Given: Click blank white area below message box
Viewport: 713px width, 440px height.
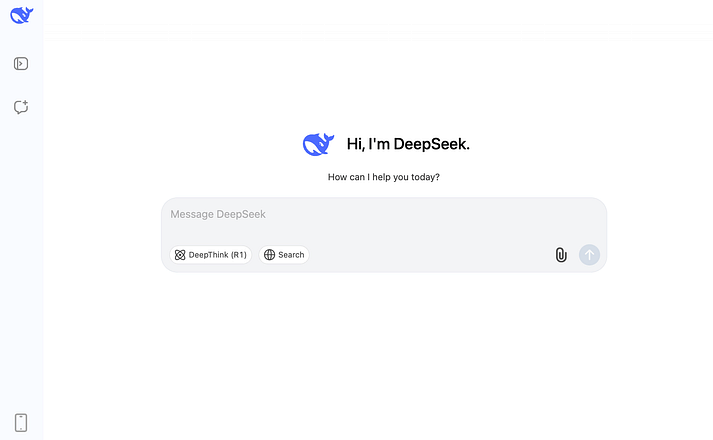Looking at the screenshot, I should coord(384,355).
